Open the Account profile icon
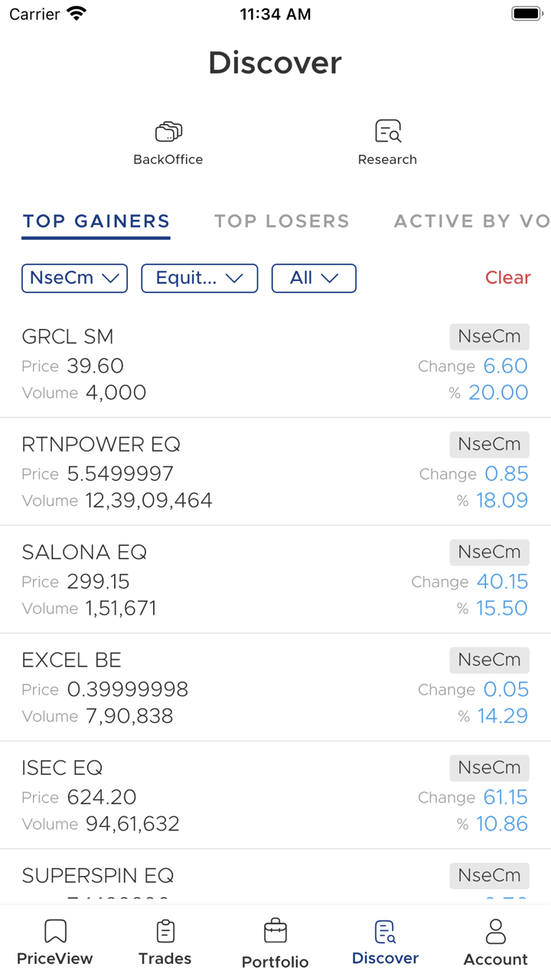This screenshot has width=551, height=980. 496,932
